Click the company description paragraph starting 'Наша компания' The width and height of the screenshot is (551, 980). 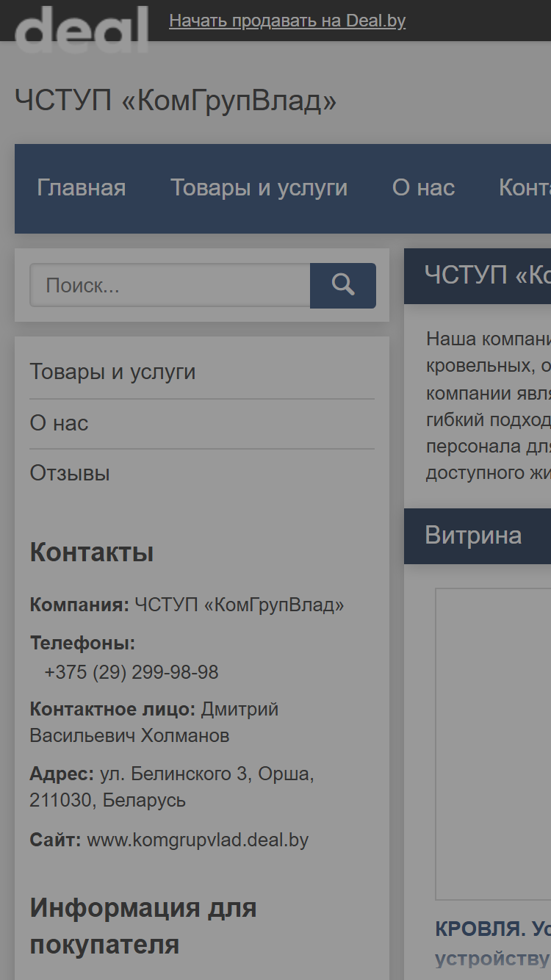pos(489,406)
